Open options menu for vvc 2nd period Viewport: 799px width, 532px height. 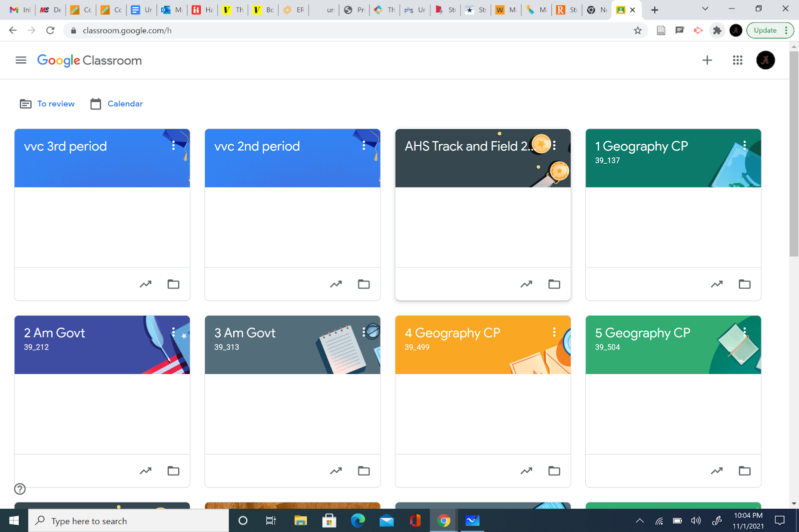point(364,145)
